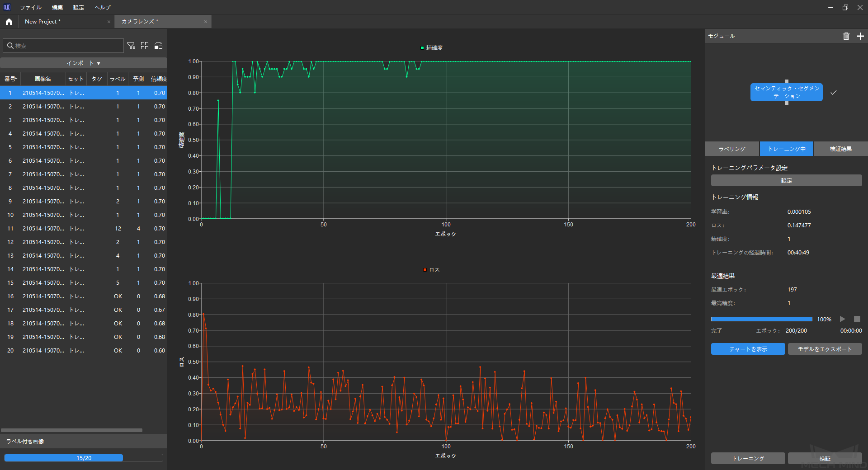Screen dimensions: 868x470
Task: Close the New Project tab
Action: (108, 22)
